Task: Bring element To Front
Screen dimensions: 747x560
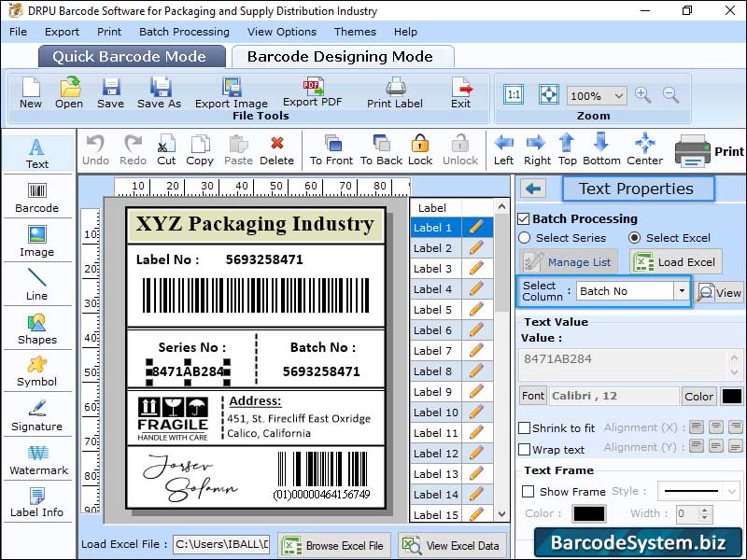Action: [x=331, y=150]
